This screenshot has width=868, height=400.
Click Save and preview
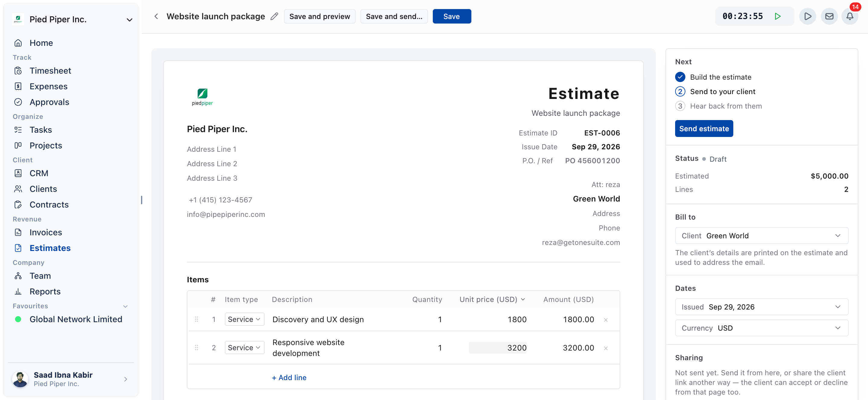(x=319, y=16)
